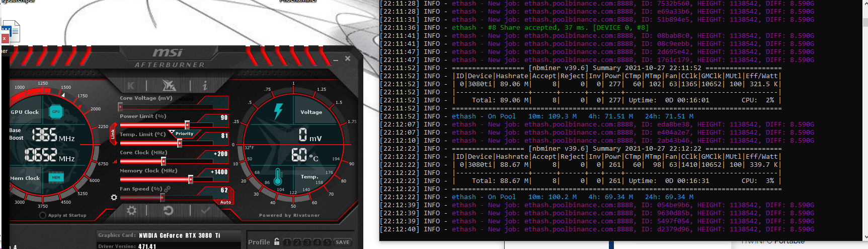868x249 pixels.
Task: Click the apply checkmark icon
Action: click(x=205, y=211)
